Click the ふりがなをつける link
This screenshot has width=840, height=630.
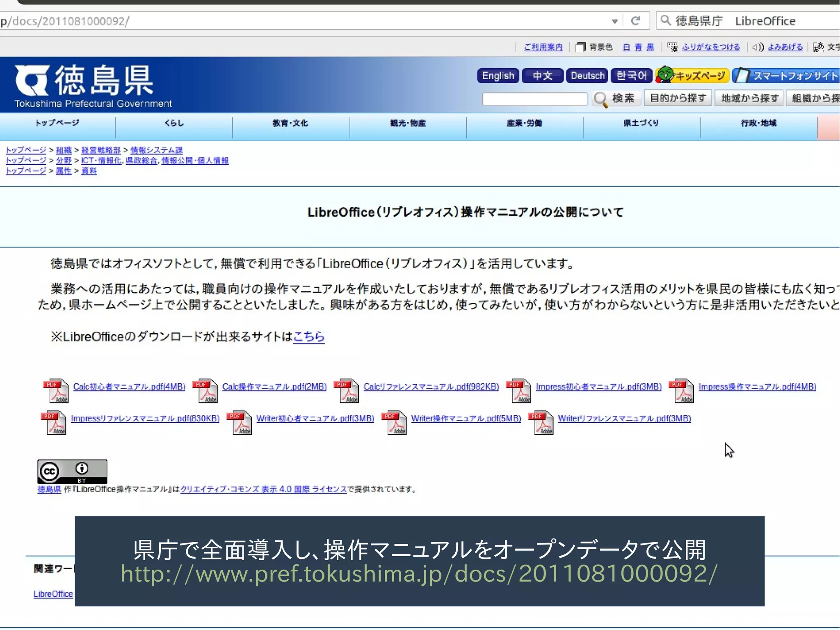(x=711, y=47)
